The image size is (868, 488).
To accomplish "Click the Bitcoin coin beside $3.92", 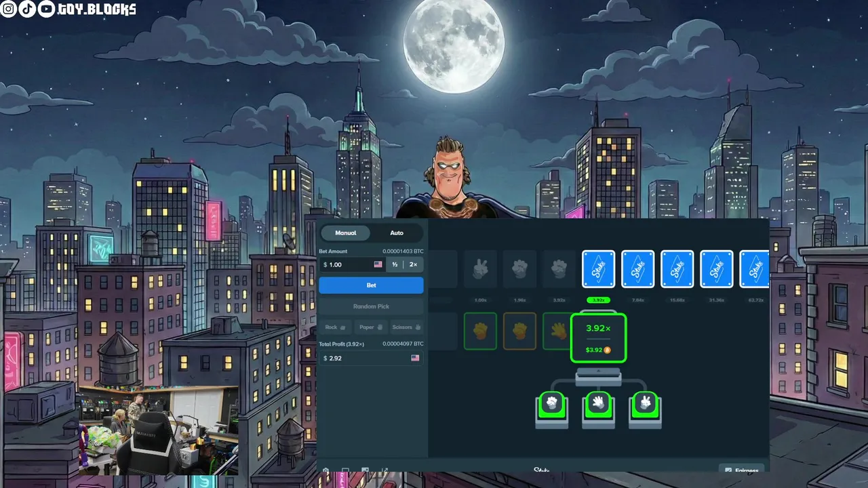I will coord(608,350).
